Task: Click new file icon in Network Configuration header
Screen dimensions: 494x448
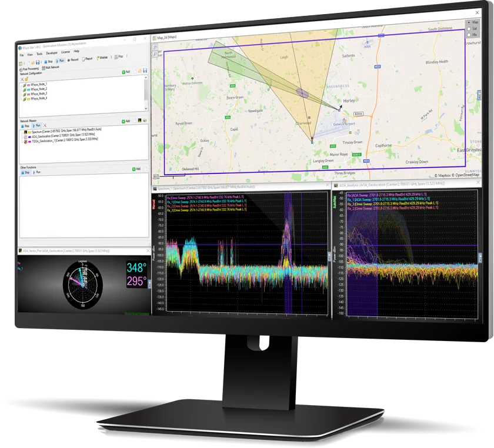Action: pos(135,72)
